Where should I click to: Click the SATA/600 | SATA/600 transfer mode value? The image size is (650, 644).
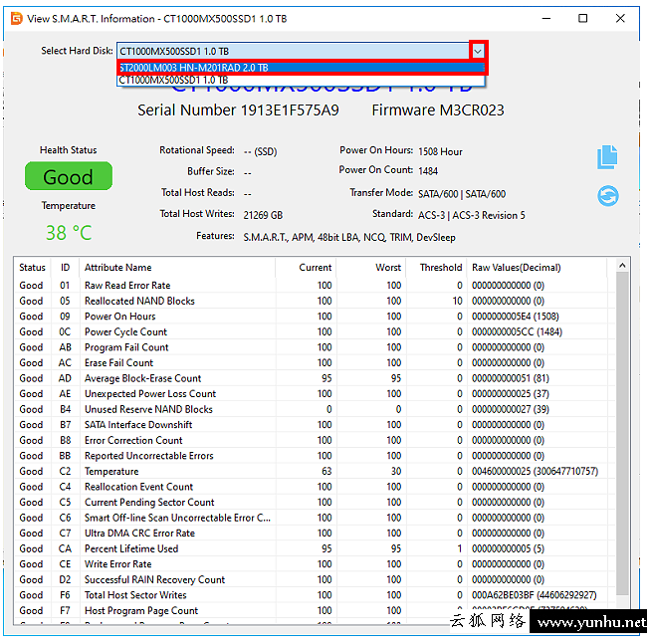click(462, 194)
